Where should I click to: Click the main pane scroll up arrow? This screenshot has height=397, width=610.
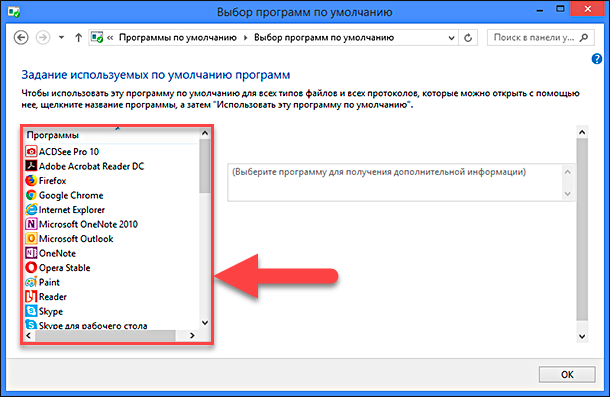582,132
